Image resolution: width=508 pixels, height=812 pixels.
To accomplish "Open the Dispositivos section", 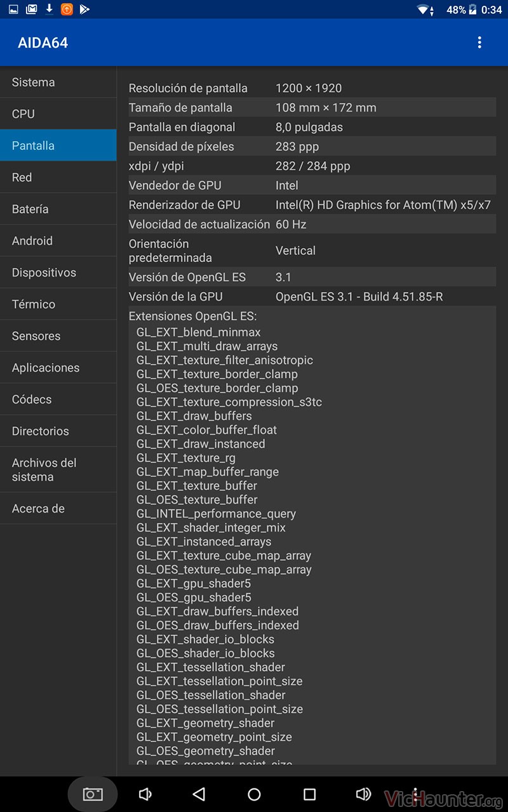I will tap(58, 272).
